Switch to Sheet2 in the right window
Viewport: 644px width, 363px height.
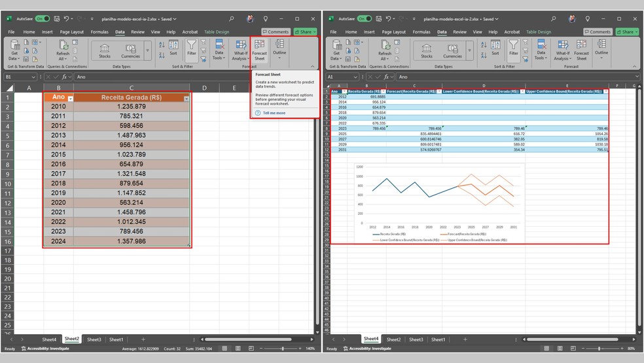393,339
